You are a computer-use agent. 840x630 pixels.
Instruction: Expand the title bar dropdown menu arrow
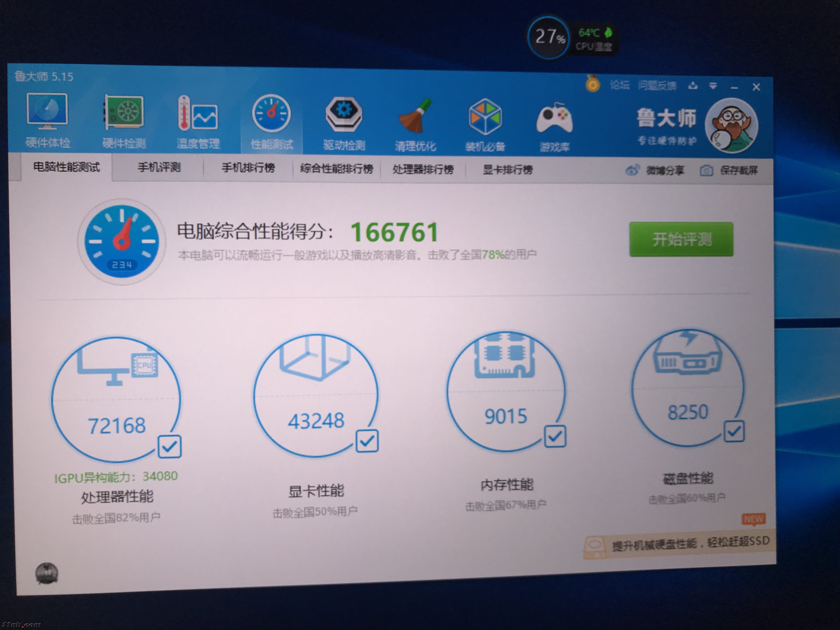coord(713,86)
